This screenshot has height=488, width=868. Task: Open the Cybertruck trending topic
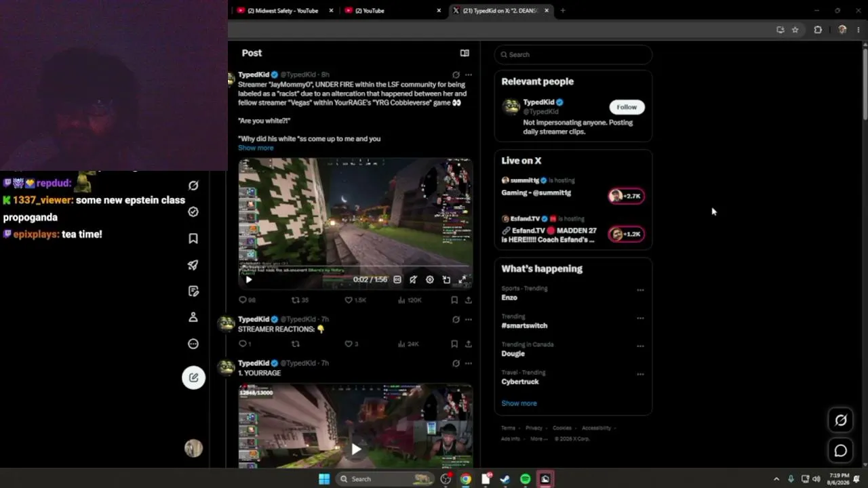[x=520, y=382]
